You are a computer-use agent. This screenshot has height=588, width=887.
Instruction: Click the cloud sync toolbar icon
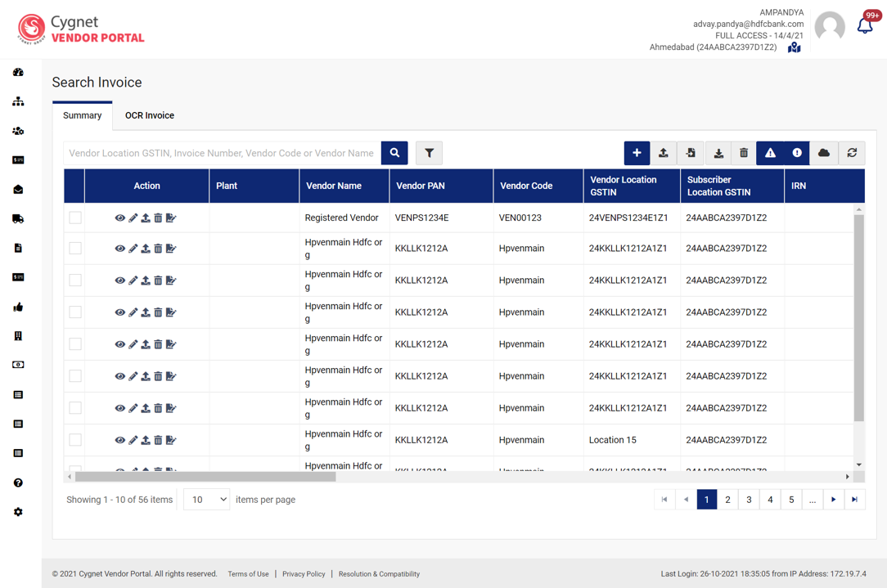(x=824, y=153)
